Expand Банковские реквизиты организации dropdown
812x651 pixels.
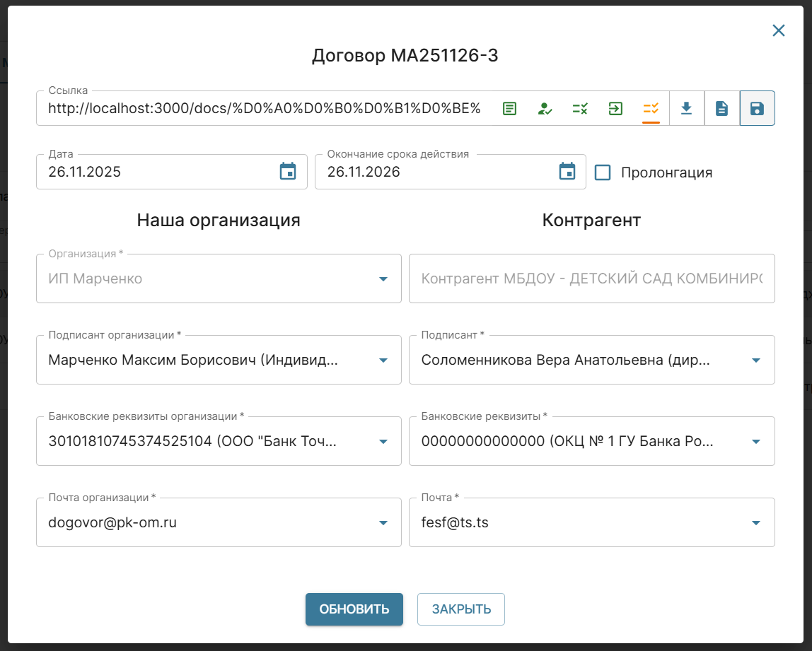click(x=383, y=442)
